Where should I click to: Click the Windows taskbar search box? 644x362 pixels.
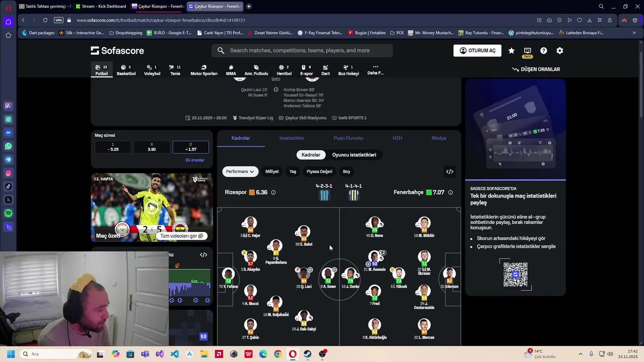pos(55,354)
